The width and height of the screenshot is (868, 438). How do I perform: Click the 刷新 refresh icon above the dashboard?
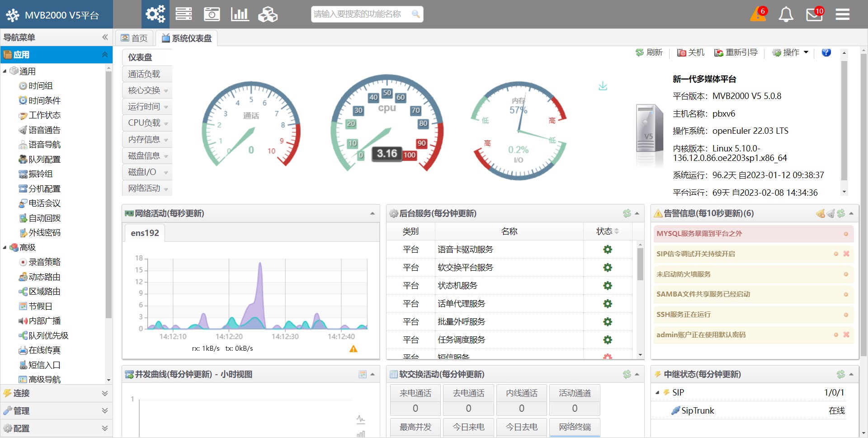(639, 52)
